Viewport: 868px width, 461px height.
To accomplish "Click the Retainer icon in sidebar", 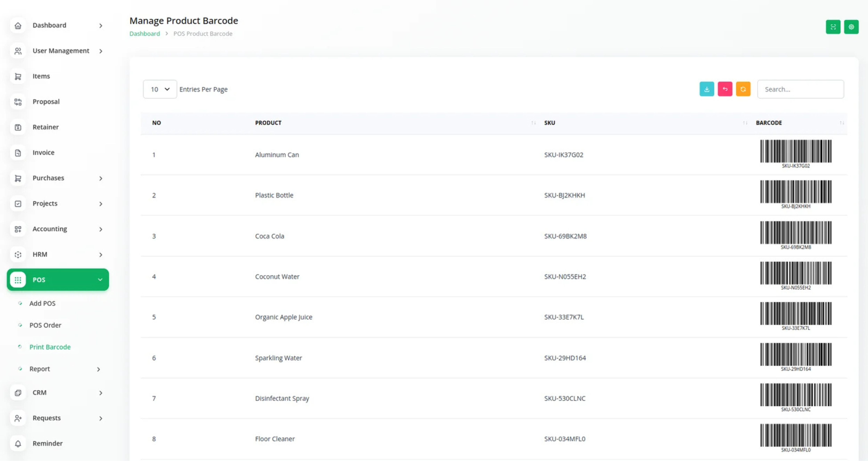I will coord(18,127).
